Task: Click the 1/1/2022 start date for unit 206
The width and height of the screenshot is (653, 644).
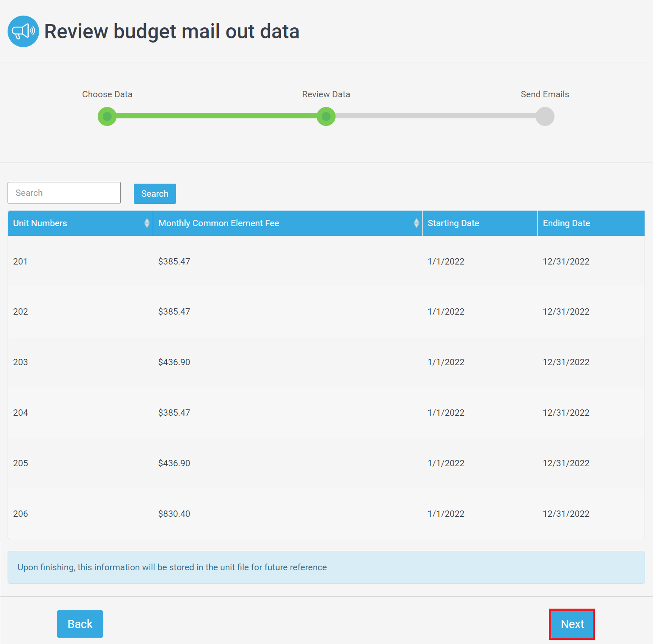Action: 446,514
